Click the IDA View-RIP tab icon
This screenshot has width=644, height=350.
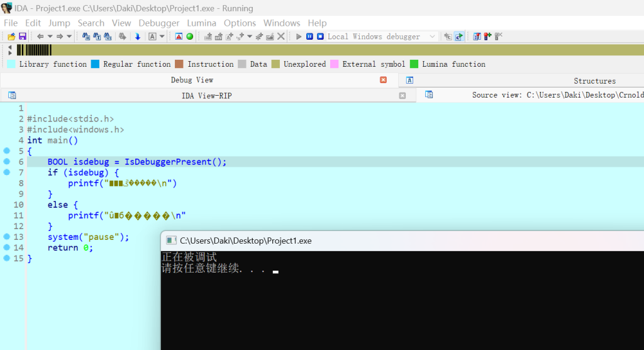click(x=12, y=96)
